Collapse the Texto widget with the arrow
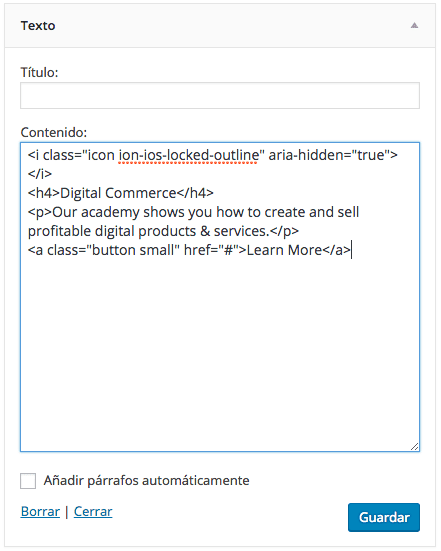The image size is (441, 551). tap(414, 25)
